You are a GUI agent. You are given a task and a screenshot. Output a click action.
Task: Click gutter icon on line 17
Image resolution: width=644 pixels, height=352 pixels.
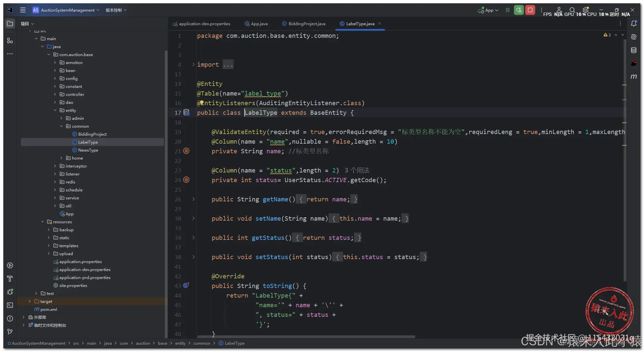tap(186, 112)
